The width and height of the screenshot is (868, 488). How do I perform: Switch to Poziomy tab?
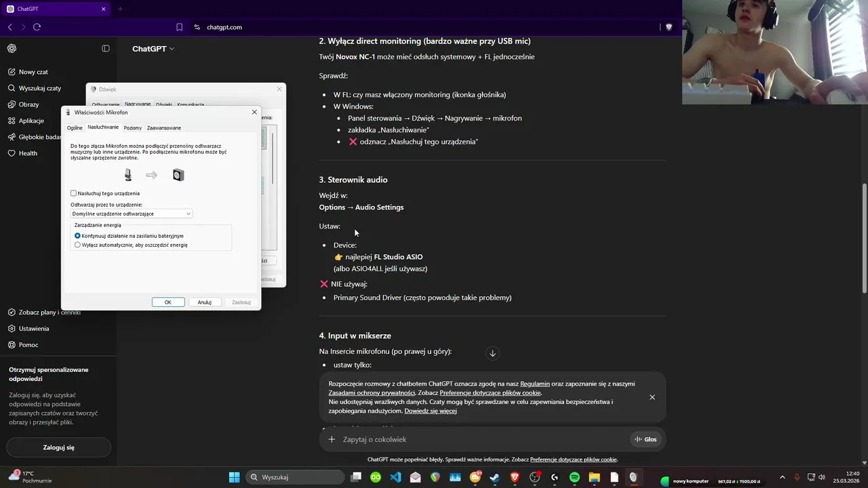coord(133,127)
